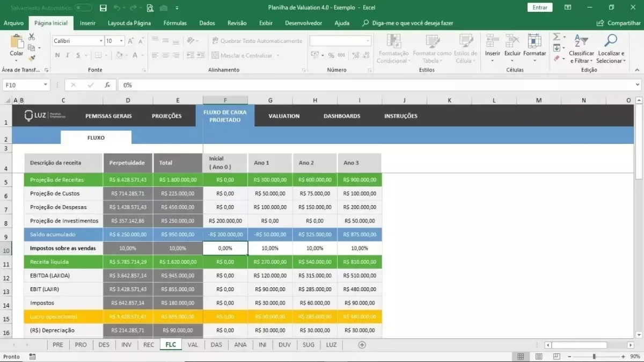Click the Save icon in the title bar
Viewport: 644px width, 362px height.
coord(103,8)
